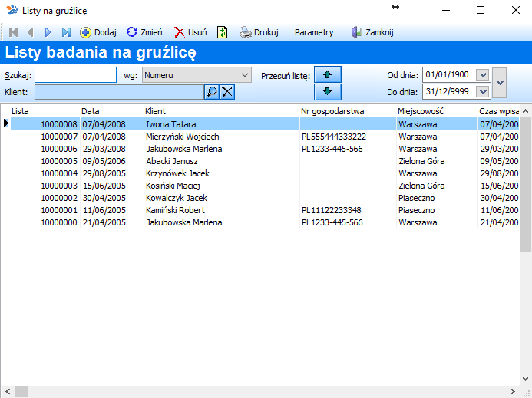Refresh the list with green arrows icon
The image size is (532, 398).
[x=222, y=32]
